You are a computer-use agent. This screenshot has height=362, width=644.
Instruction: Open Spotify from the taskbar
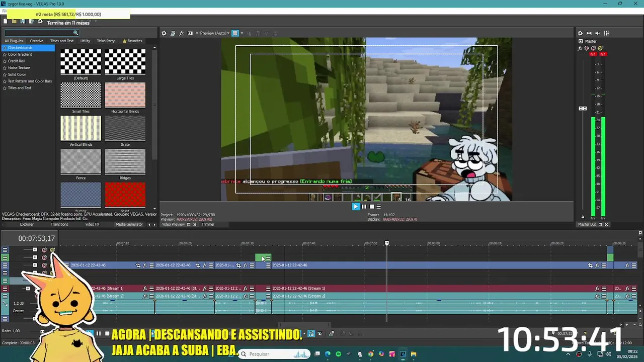pos(338,354)
